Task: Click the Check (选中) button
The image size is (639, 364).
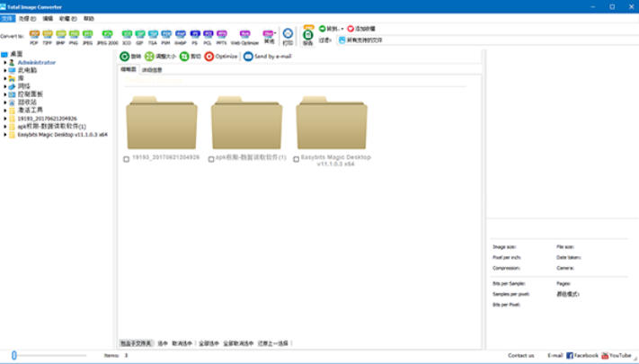Action: pos(163,343)
